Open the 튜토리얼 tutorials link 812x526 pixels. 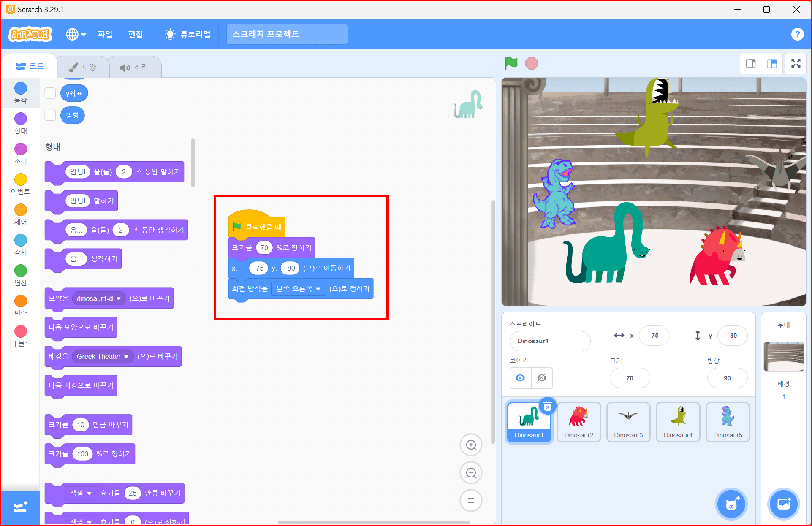coord(188,34)
